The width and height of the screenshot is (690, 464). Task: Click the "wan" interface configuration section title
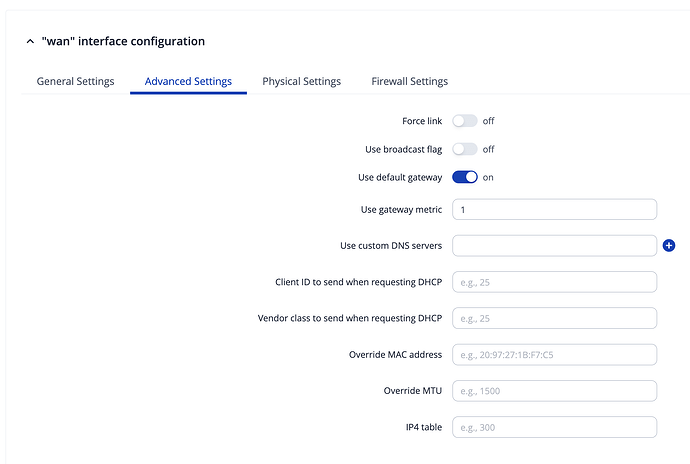point(123,42)
